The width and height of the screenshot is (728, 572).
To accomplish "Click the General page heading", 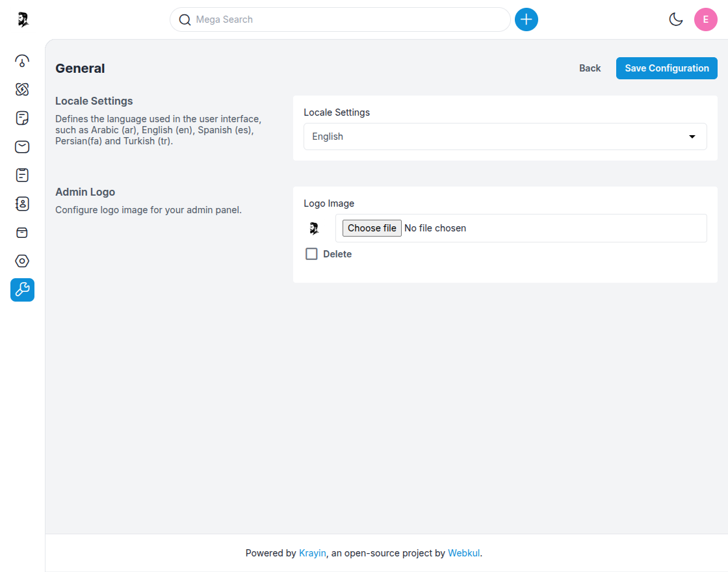I will tap(80, 68).
